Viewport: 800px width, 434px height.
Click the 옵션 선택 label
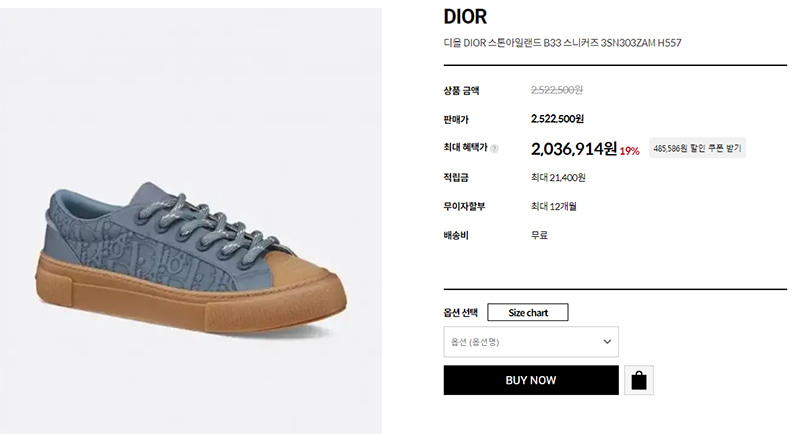461,313
